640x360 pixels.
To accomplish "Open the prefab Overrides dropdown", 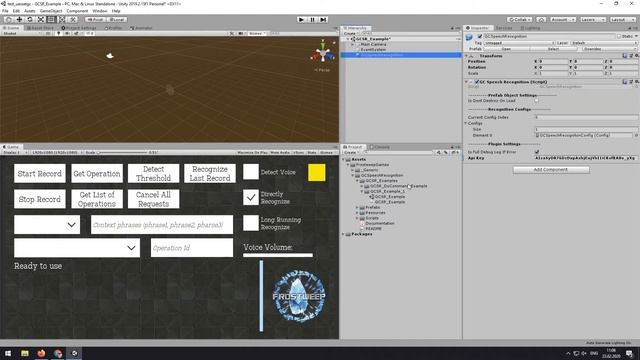I will (609, 49).
